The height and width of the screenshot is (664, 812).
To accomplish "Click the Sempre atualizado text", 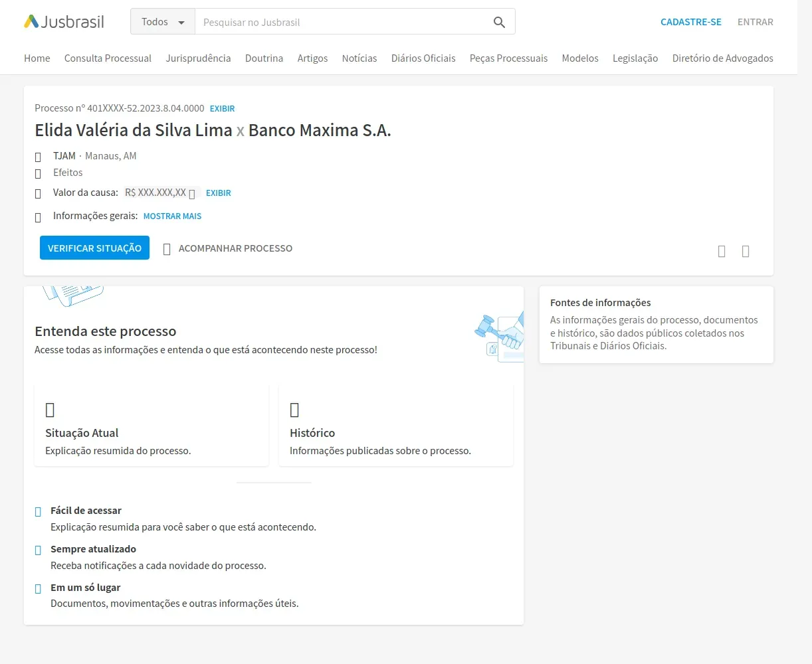I will tap(93, 549).
